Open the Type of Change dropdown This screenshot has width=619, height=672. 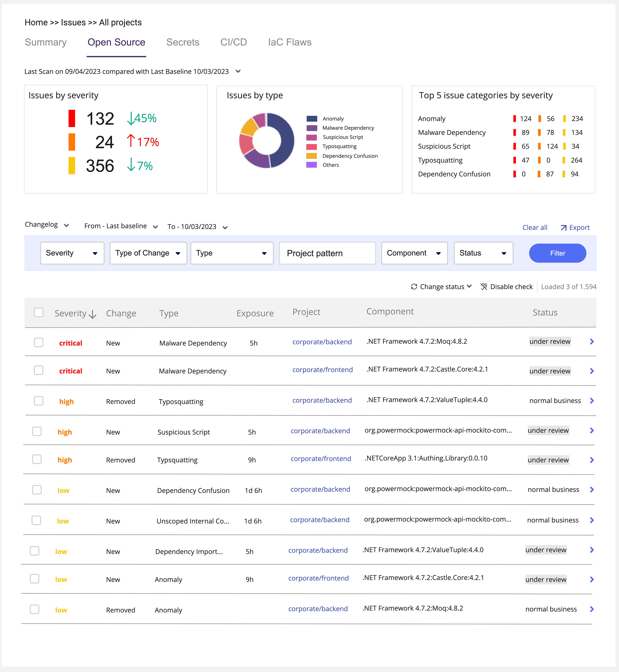click(148, 253)
